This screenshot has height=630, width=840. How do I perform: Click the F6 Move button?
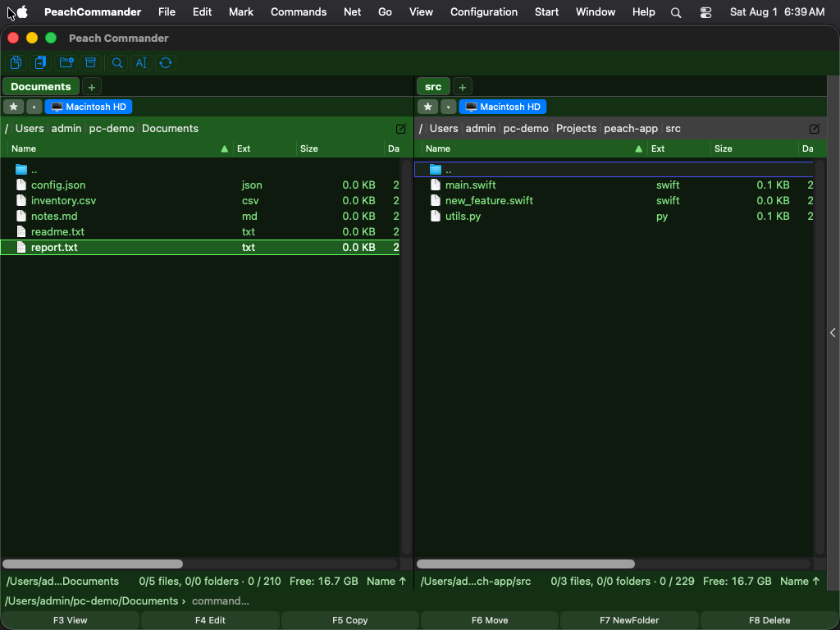pyautogui.click(x=490, y=620)
